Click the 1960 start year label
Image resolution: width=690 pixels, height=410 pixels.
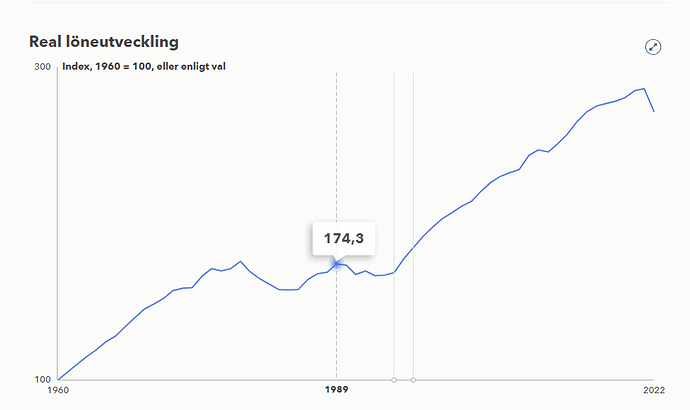point(59,391)
